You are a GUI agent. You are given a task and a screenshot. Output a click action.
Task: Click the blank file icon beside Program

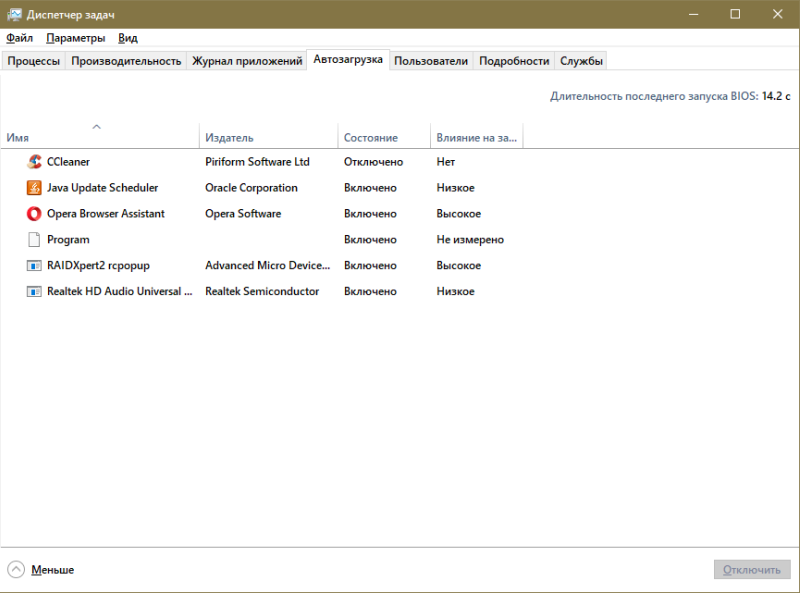pos(34,239)
